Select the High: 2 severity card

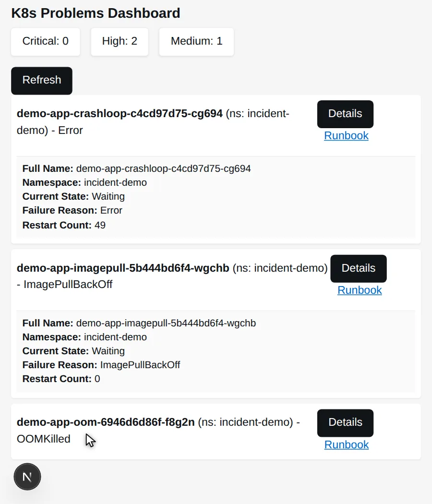click(x=120, y=41)
